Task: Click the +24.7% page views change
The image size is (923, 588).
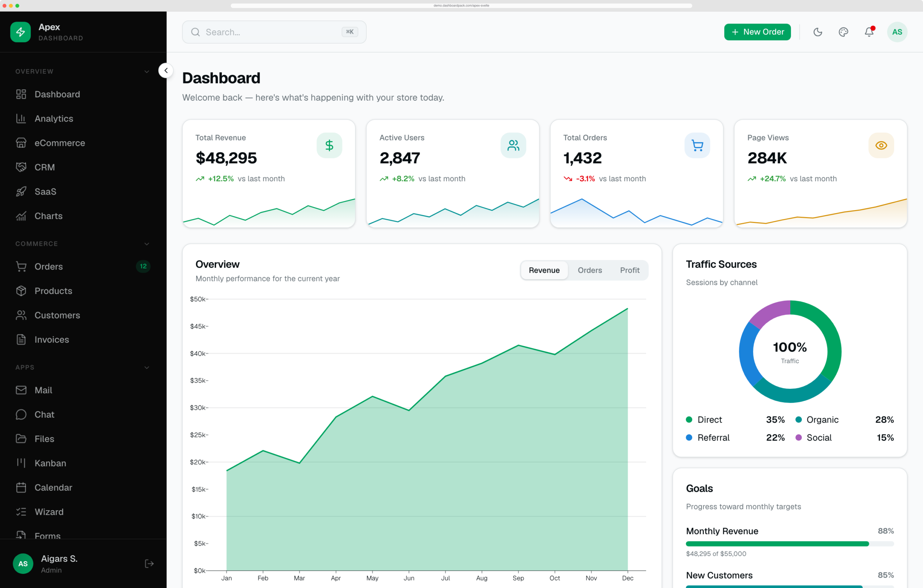Action: 772,178
